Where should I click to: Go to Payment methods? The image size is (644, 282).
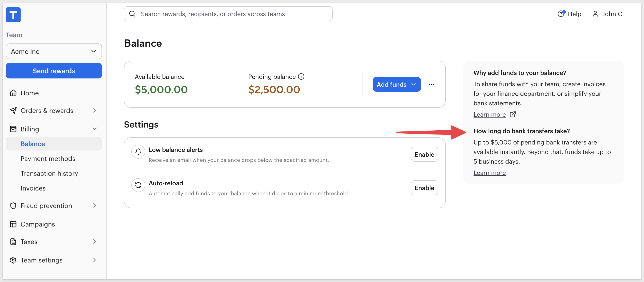[48, 159]
